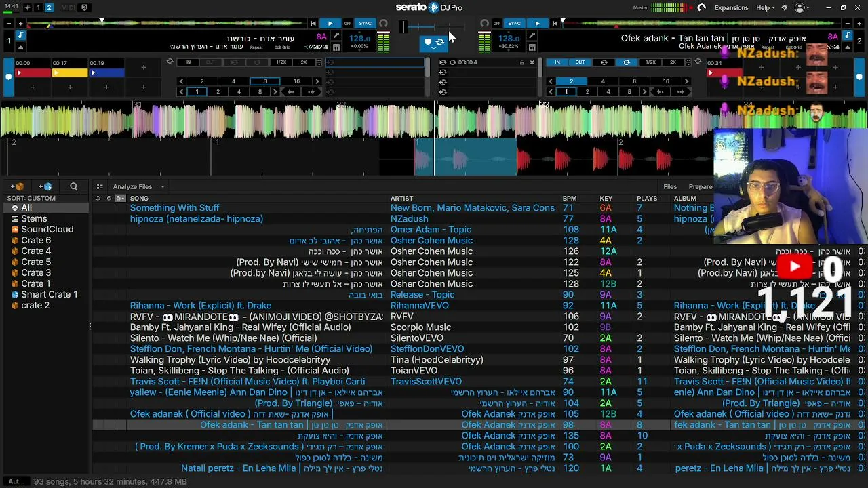Trigger blue cue point at 00:19
The height and width of the screenshot is (488, 868).
107,73
